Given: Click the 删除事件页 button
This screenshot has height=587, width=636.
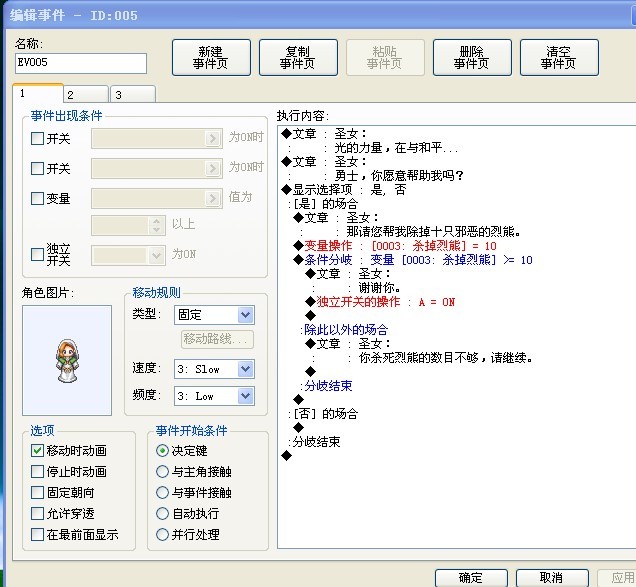Looking at the screenshot, I should [472, 58].
